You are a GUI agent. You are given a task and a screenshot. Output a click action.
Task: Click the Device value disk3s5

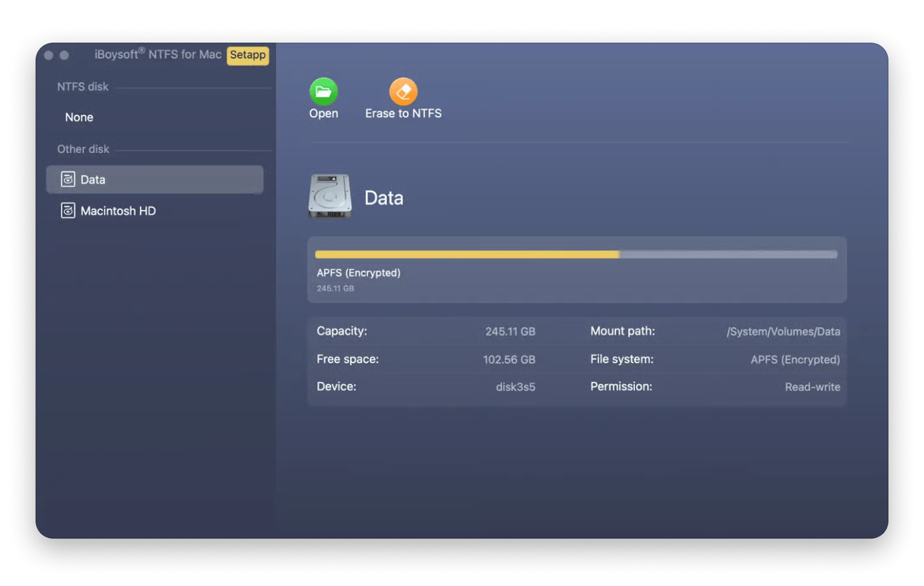pyautogui.click(x=515, y=387)
